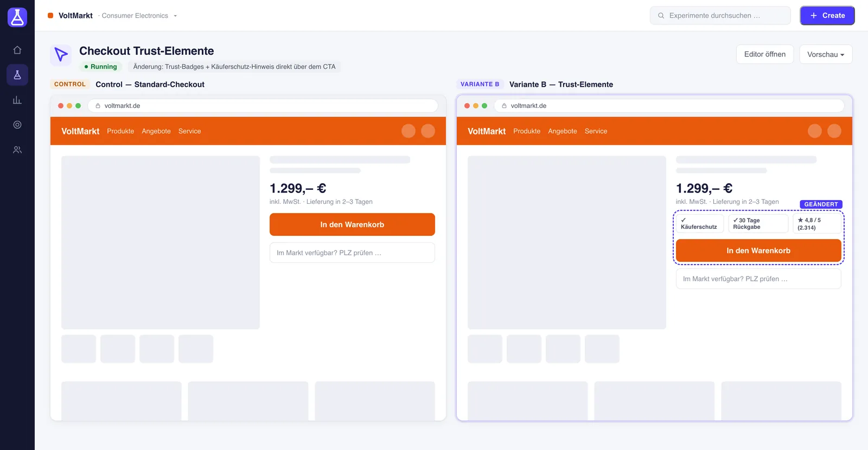This screenshot has height=450, width=868.
Task: Open the target goals icon in the sidebar
Action: pyautogui.click(x=17, y=125)
